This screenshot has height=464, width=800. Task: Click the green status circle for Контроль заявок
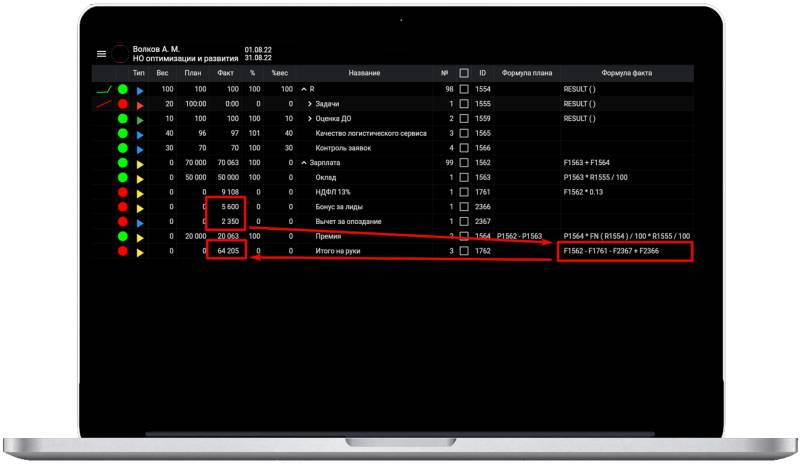(123, 148)
